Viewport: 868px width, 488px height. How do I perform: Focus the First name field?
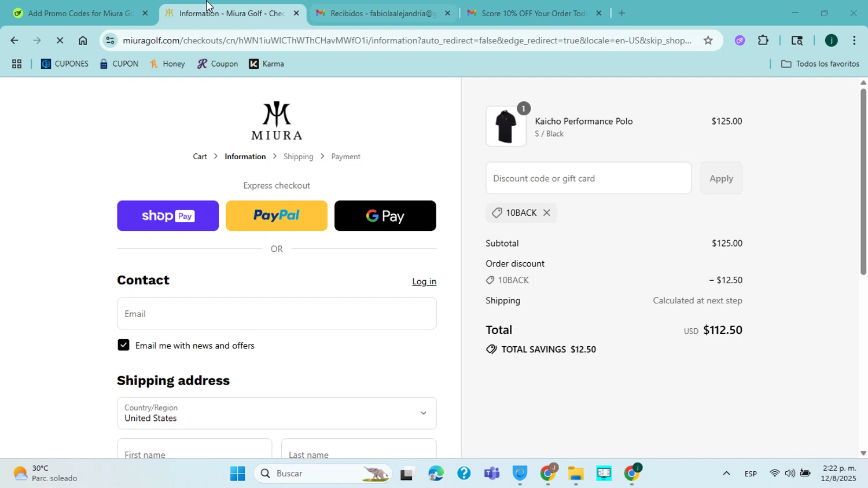194,449
